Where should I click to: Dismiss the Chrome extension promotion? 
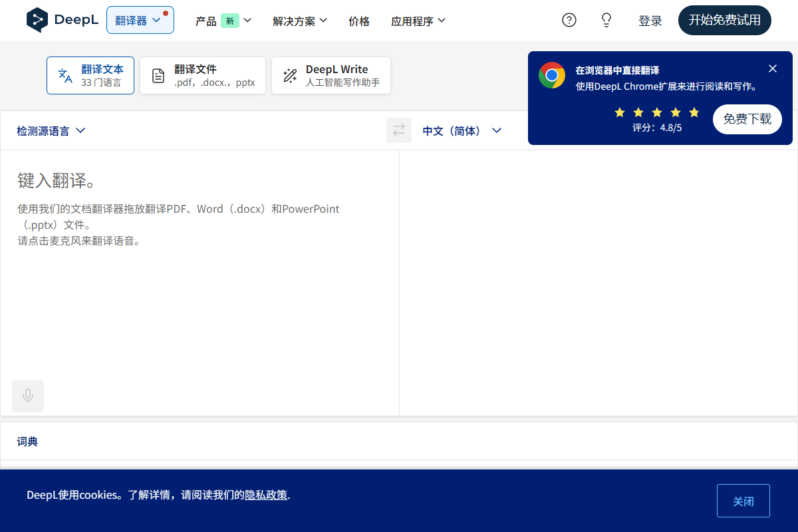(x=772, y=68)
